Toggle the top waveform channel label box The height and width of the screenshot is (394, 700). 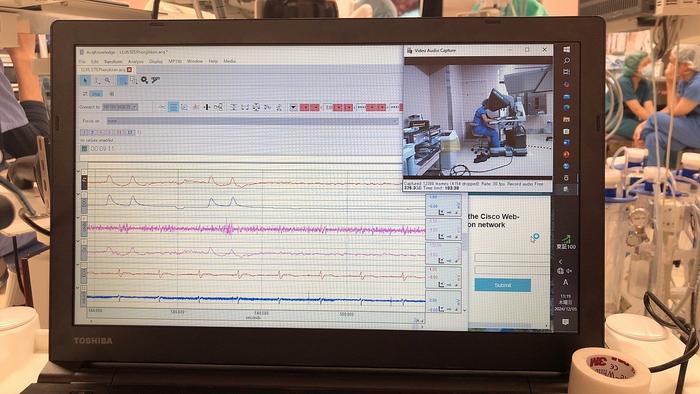pos(84,182)
